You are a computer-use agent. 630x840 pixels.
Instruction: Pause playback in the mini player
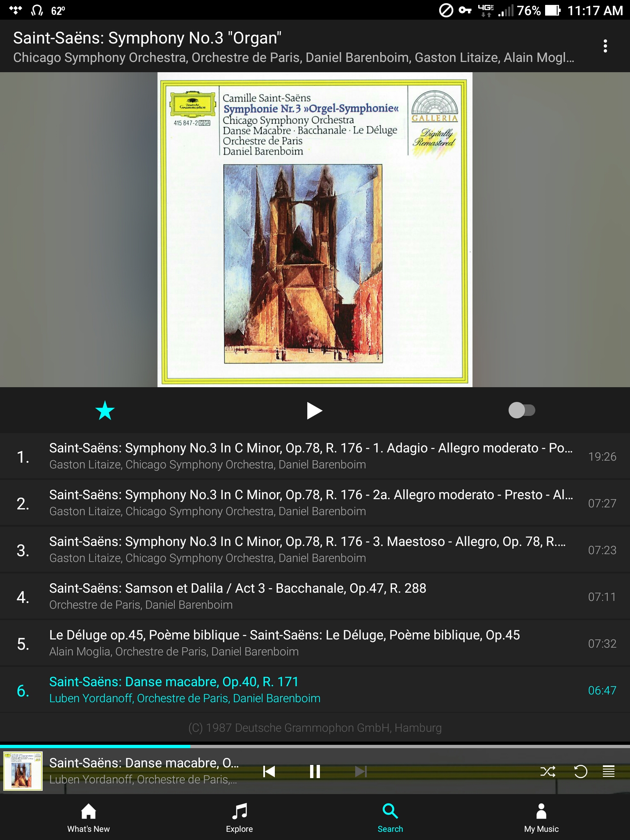315,772
